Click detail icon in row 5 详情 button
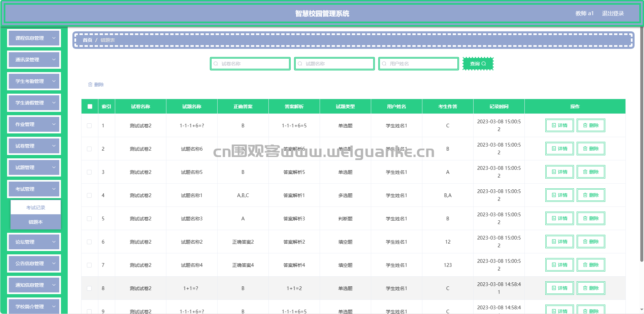Viewport: 644px width, 314px height. (x=554, y=218)
